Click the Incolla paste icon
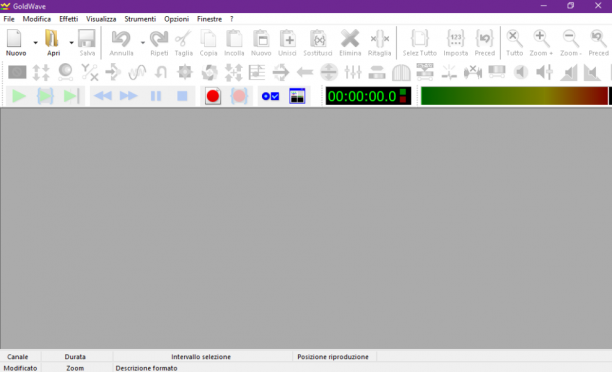The width and height of the screenshot is (612, 372). point(234,43)
